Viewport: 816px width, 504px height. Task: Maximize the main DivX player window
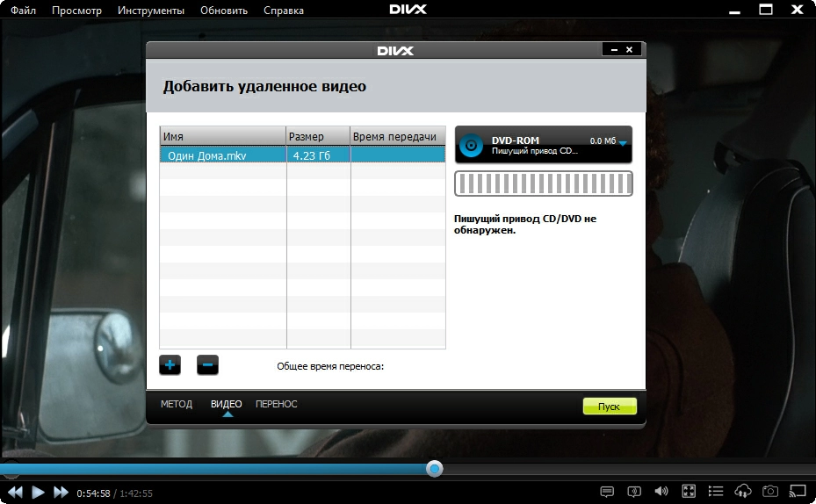click(766, 10)
